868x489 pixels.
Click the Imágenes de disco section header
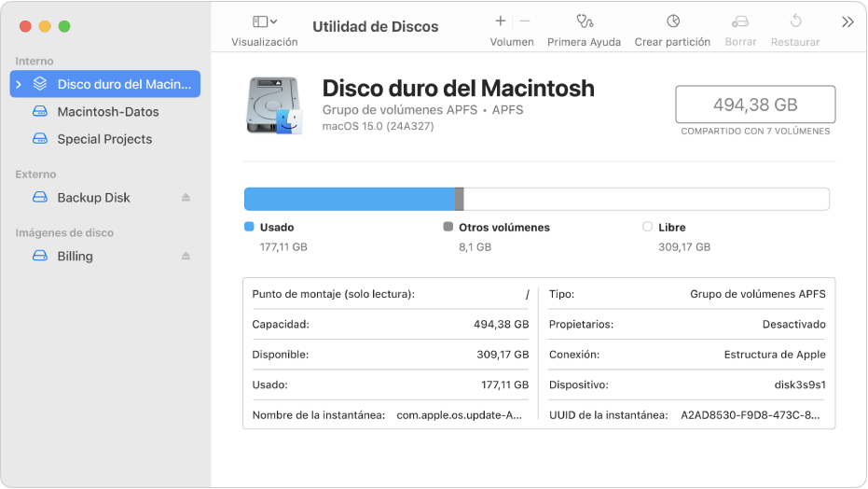(64, 233)
